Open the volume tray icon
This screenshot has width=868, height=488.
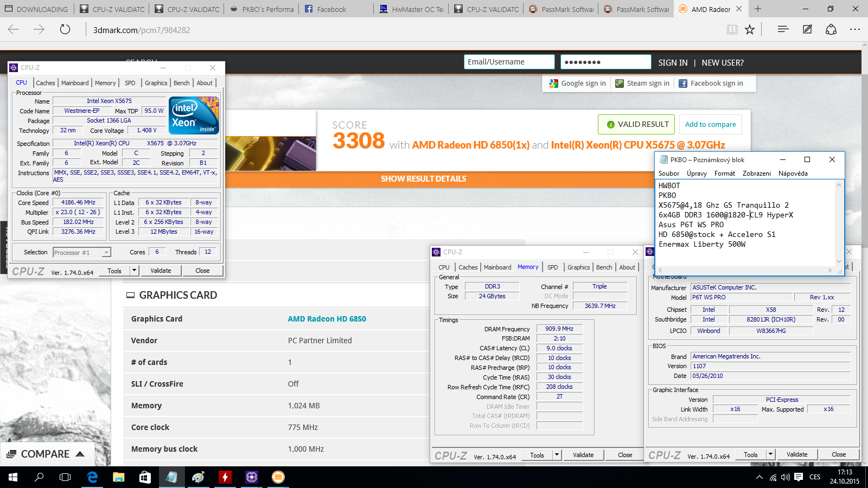786,477
